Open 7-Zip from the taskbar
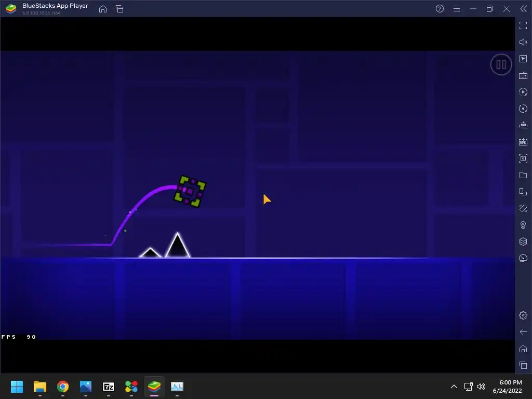 coord(109,387)
